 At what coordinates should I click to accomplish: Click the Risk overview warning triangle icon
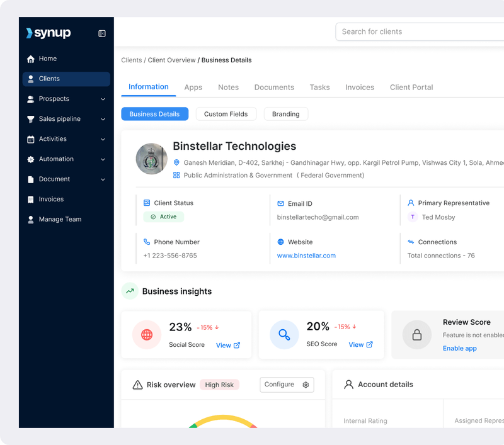[137, 385]
